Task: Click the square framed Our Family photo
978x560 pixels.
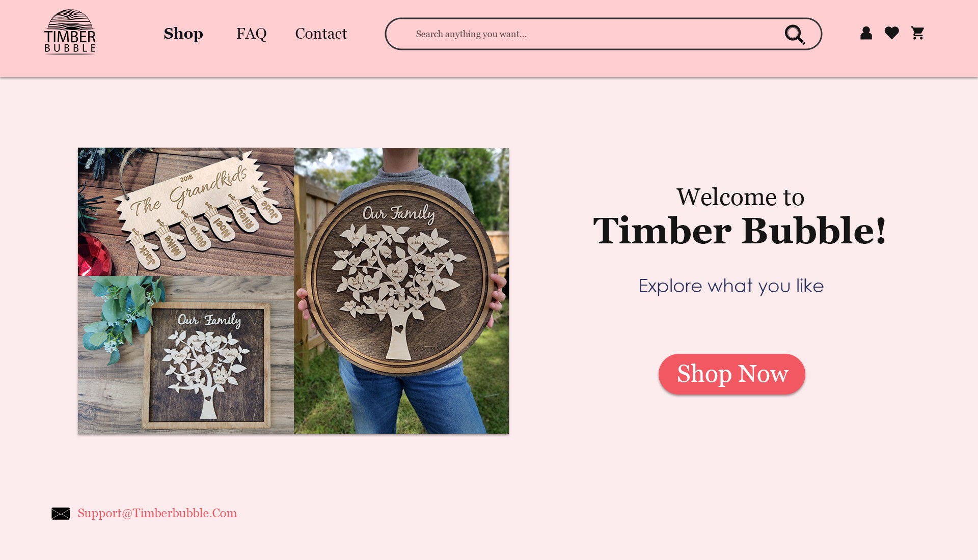Action: 186,355
